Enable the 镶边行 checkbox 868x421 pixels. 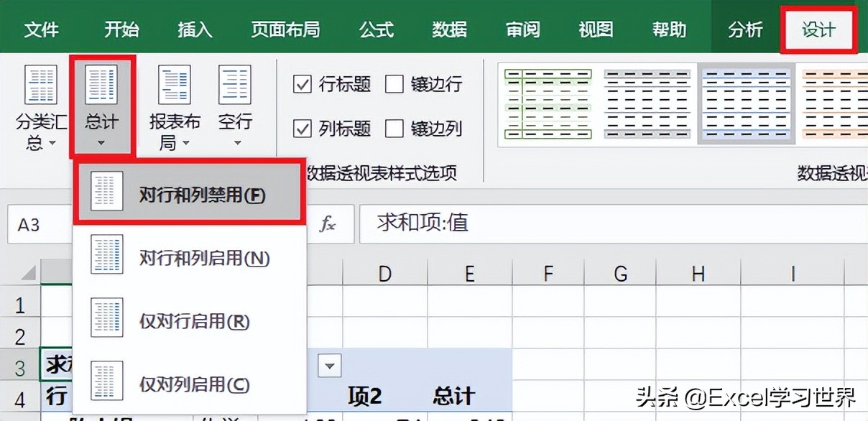(x=394, y=85)
